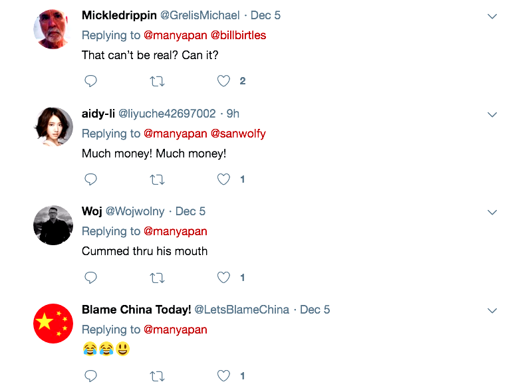This screenshot has height=392, width=532.
Task: Reply to aidy-li's "Much money" tweet
Action: (91, 179)
